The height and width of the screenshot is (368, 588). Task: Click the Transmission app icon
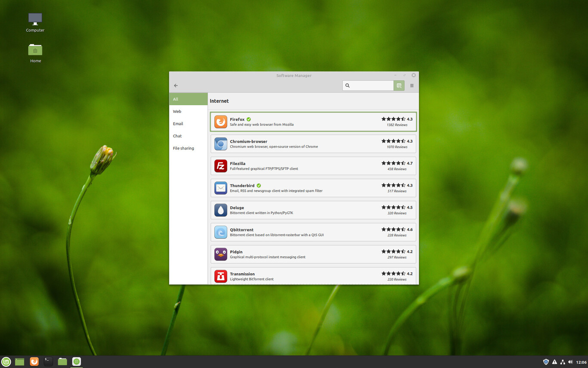tap(220, 276)
